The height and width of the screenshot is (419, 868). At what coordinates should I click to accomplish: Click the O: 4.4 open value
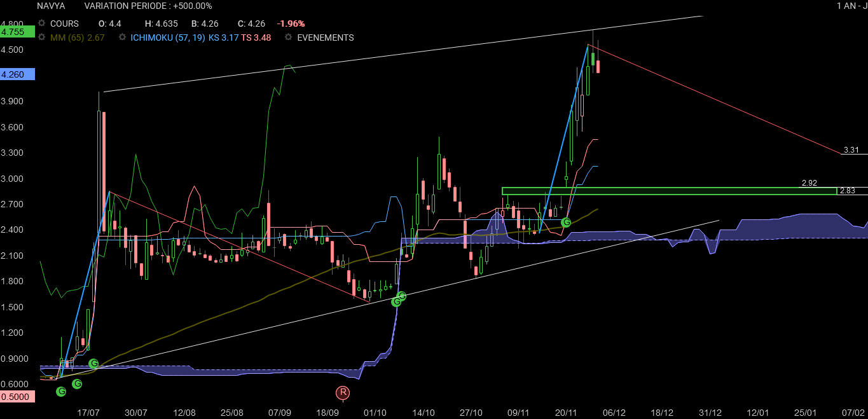coord(109,24)
